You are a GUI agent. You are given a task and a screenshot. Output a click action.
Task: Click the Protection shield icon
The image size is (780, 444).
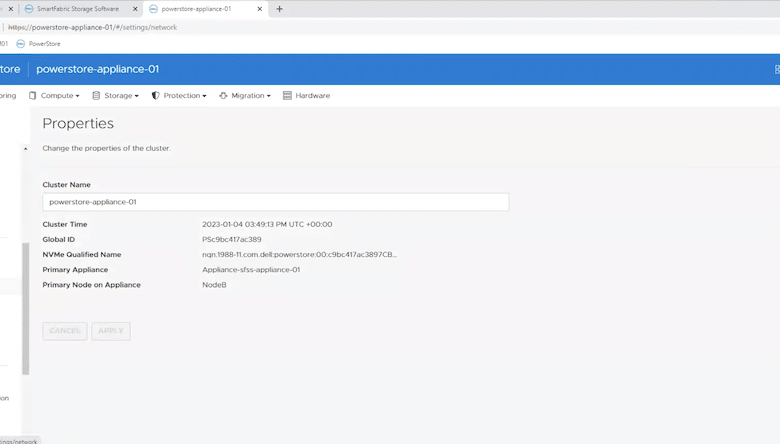coord(155,95)
